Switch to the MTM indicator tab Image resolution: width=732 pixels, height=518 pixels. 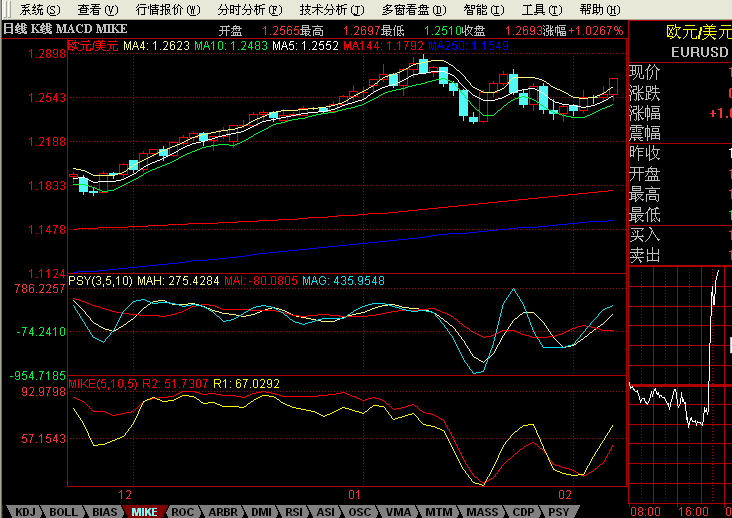coord(439,512)
